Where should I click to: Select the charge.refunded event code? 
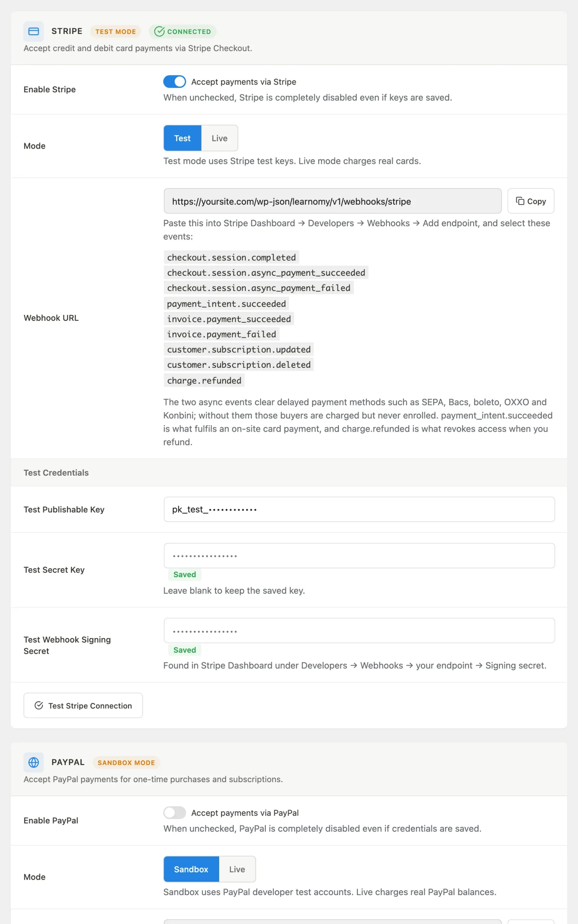pyautogui.click(x=204, y=380)
